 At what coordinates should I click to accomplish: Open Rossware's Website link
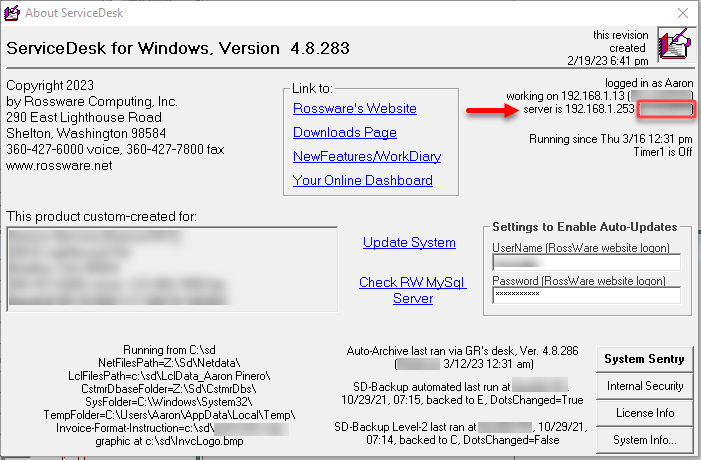coord(355,109)
